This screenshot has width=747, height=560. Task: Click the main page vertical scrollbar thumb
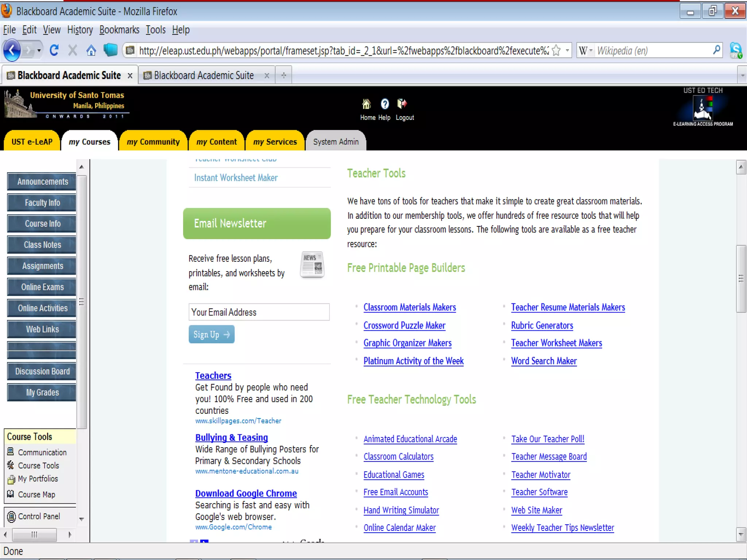tap(741, 279)
